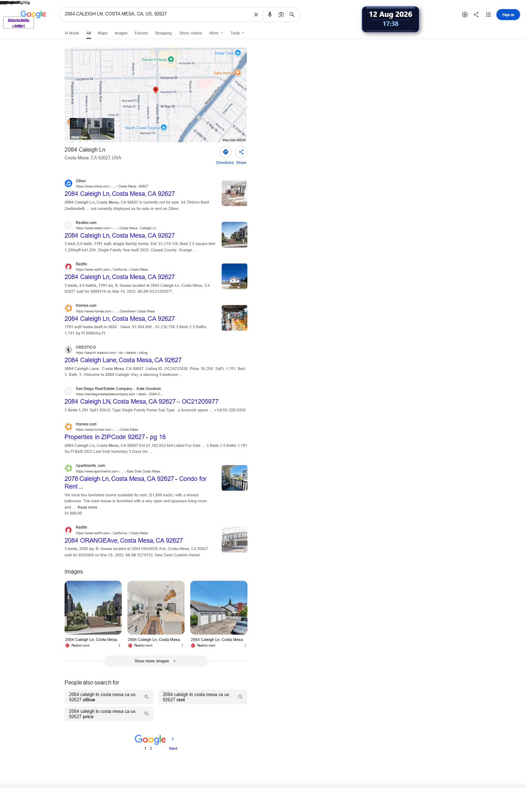Open kitchen image in Images section

point(156,608)
